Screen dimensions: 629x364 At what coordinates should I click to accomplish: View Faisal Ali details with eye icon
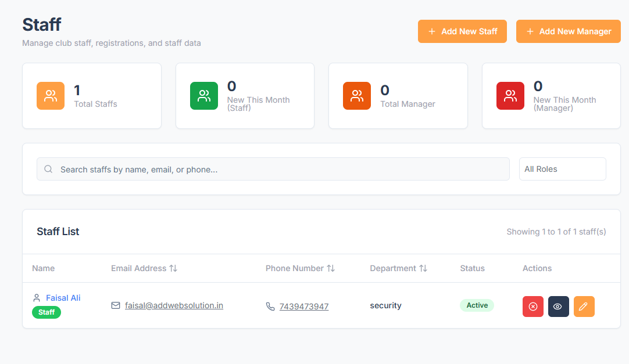coord(558,307)
